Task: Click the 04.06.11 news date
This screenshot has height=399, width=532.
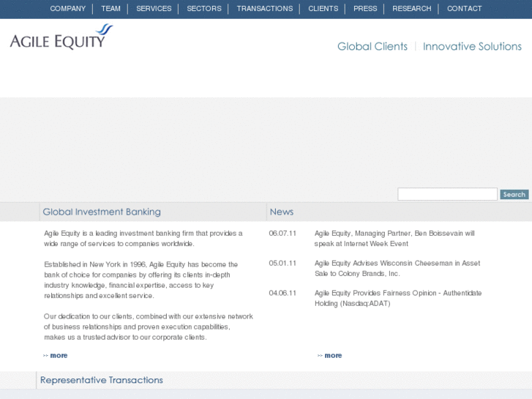Action: pos(282,293)
